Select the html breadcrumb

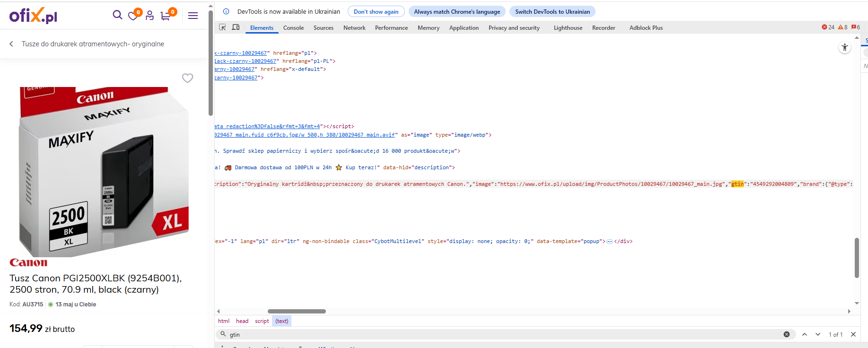tap(224, 321)
